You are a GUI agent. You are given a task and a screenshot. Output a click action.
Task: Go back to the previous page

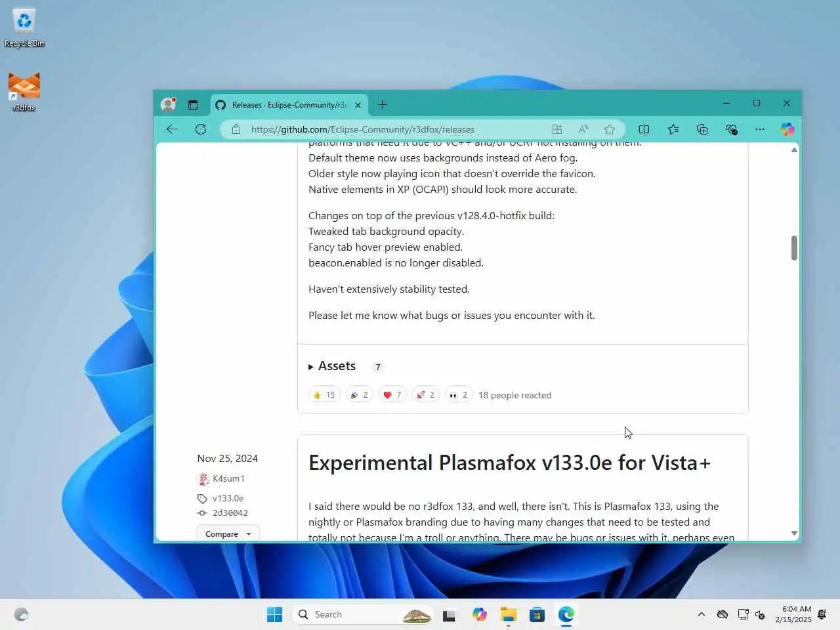click(x=172, y=129)
